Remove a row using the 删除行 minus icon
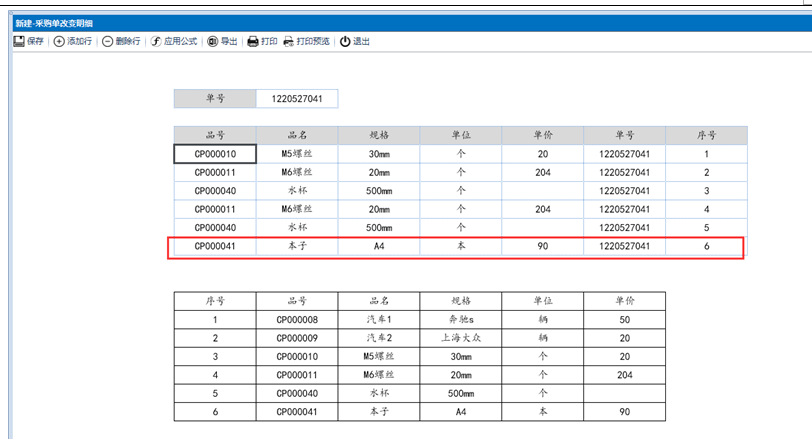Screen dimensions: 812x441 pyautogui.click(x=107, y=41)
